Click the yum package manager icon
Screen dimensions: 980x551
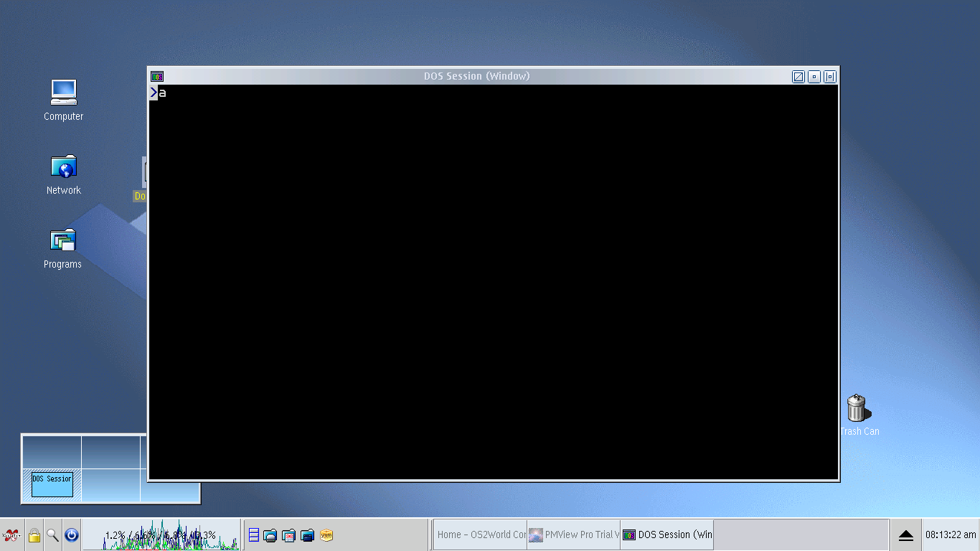[326, 535]
